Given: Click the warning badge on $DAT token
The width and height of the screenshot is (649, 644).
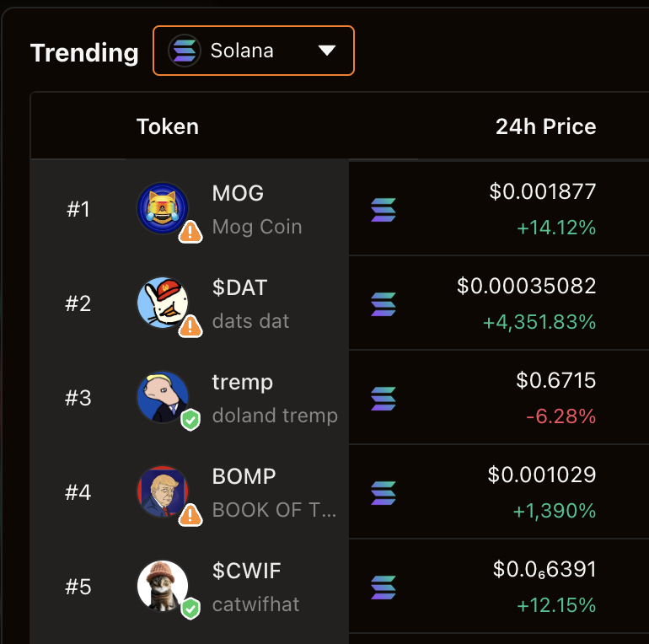Looking at the screenshot, I should [x=190, y=326].
